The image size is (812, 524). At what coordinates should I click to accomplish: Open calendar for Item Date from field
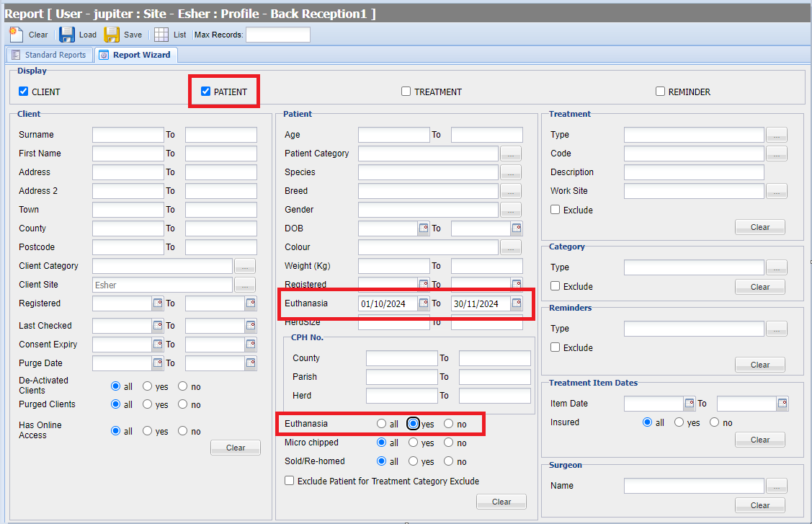tap(690, 403)
